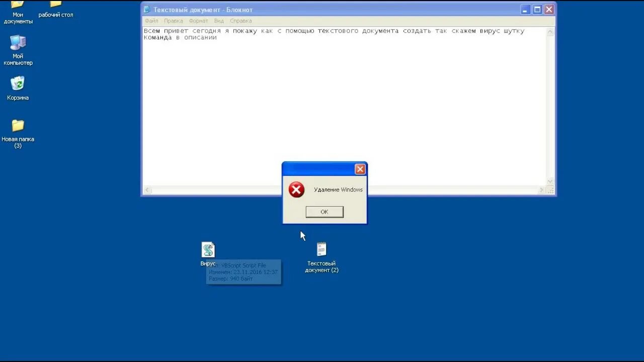Click the "Удаление Windows" message text
The width and height of the screenshot is (644, 362).
(x=338, y=190)
